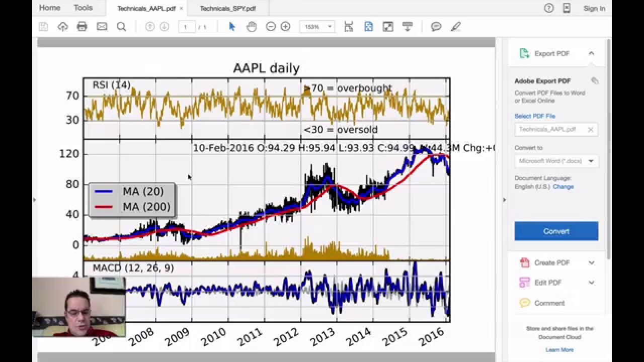The height and width of the screenshot is (362, 644).
Task: Add a sticky note comment icon
Action: (436, 27)
